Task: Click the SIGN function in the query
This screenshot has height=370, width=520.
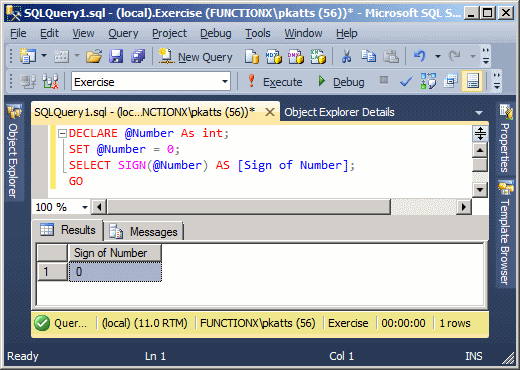Action: [132, 165]
